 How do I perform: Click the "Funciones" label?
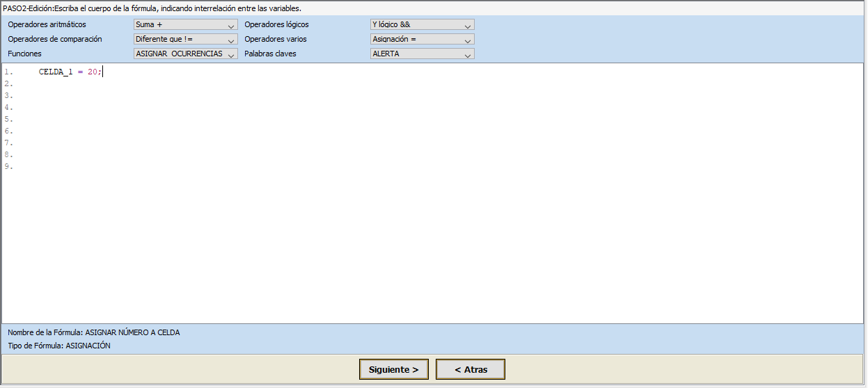tap(24, 54)
